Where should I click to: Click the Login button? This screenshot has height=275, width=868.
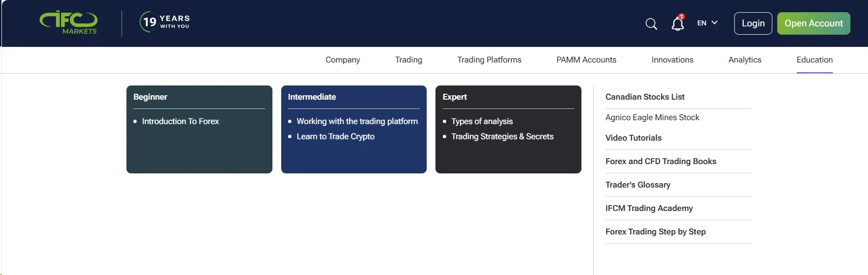(x=753, y=23)
